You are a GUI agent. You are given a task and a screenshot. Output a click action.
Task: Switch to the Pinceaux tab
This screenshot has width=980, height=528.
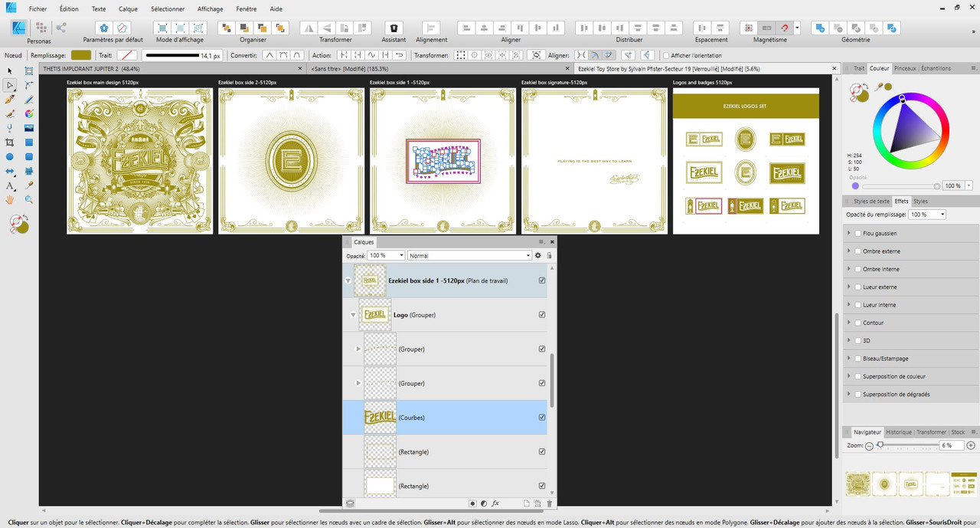point(905,68)
